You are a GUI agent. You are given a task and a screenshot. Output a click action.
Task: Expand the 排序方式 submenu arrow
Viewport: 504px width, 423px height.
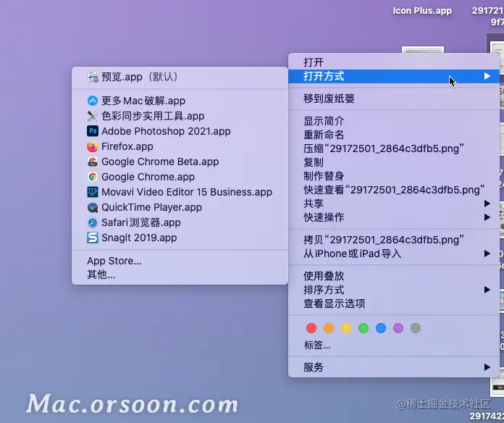tap(487, 290)
